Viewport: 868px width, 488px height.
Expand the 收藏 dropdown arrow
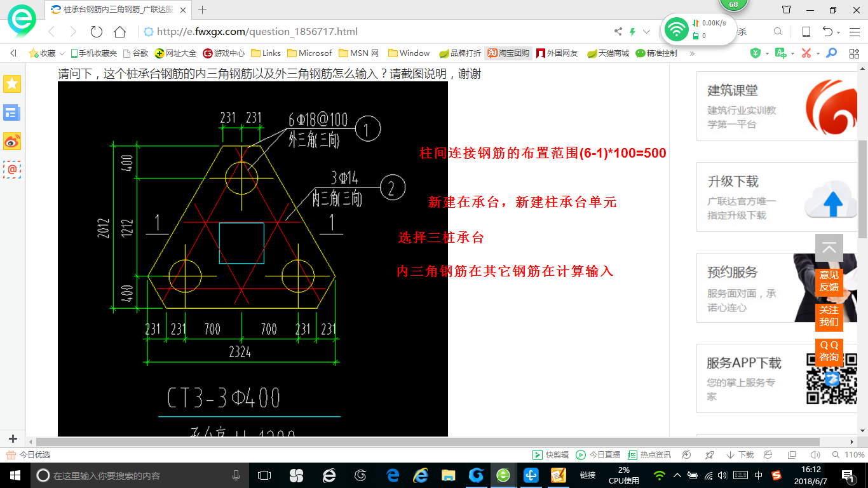tap(62, 54)
